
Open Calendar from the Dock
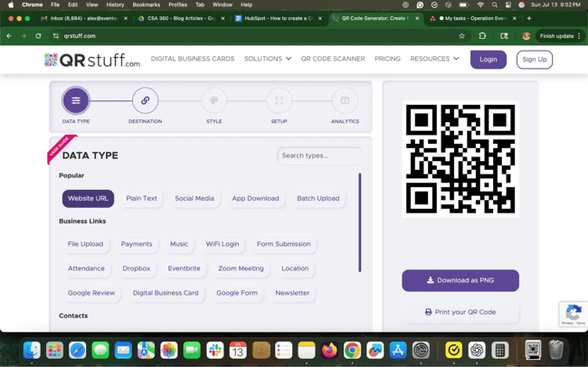point(238,351)
